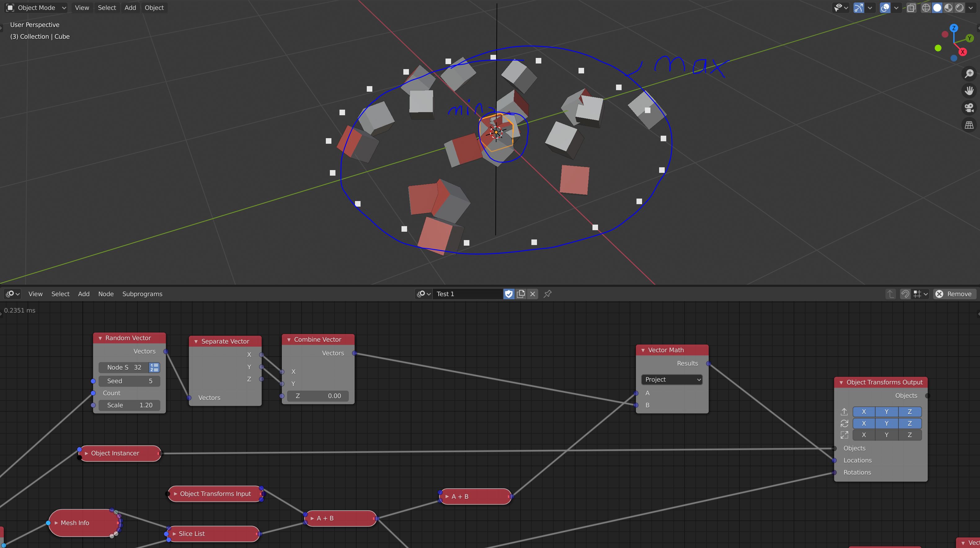980x548 pixels.
Task: Click the green Y axis gizmo ball
Action: point(969,38)
